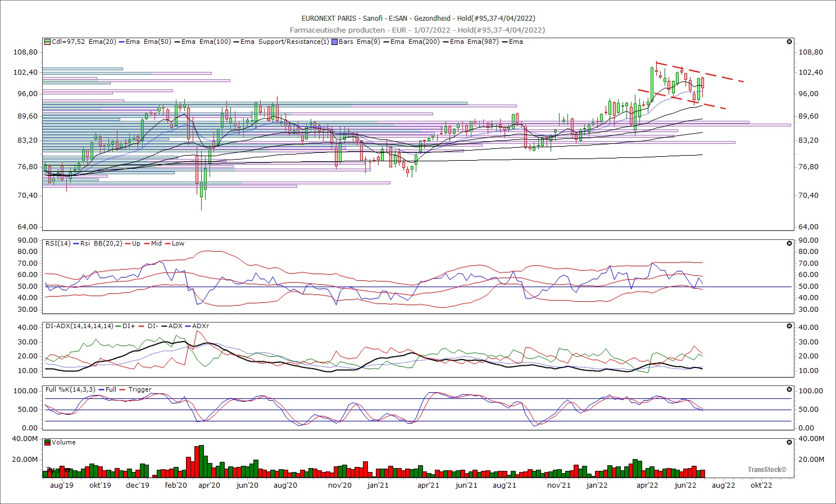Click the dec'19 date label

click(138, 485)
